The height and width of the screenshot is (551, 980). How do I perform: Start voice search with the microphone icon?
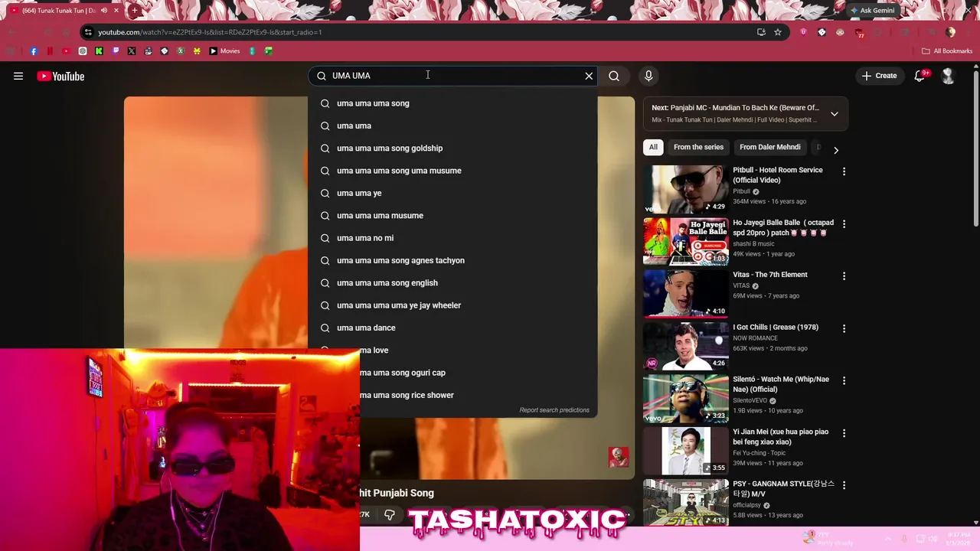click(648, 76)
